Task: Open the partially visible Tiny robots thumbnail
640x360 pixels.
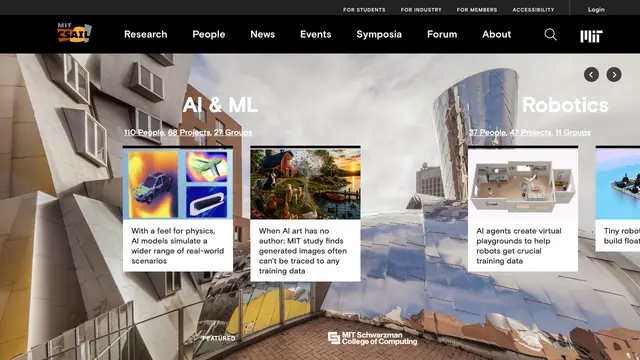Action: (618, 184)
